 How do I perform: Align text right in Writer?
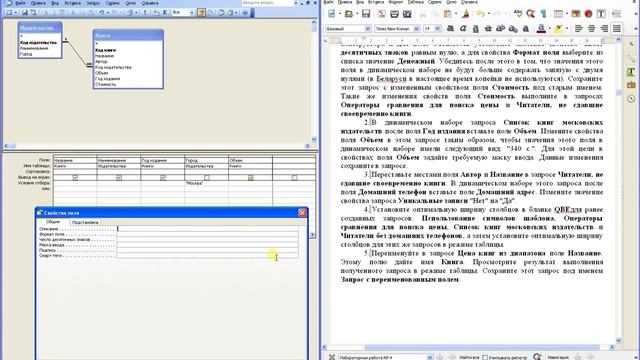click(x=604, y=29)
